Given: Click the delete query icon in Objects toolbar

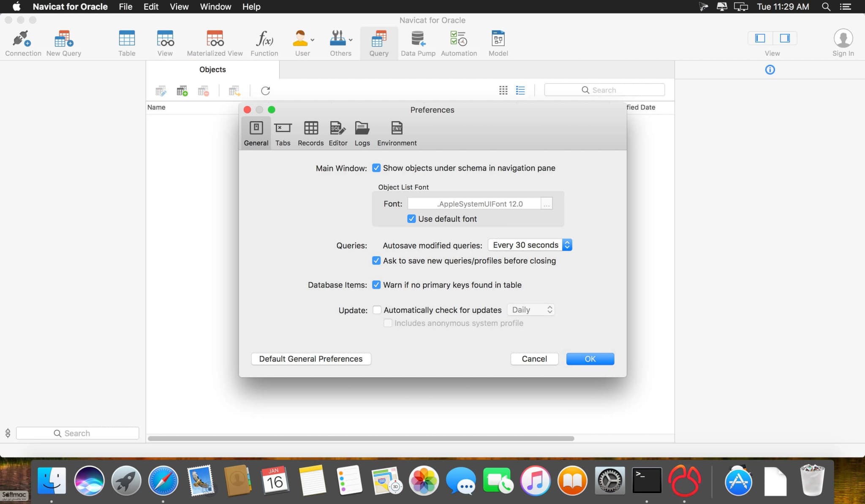Looking at the screenshot, I should tap(203, 91).
